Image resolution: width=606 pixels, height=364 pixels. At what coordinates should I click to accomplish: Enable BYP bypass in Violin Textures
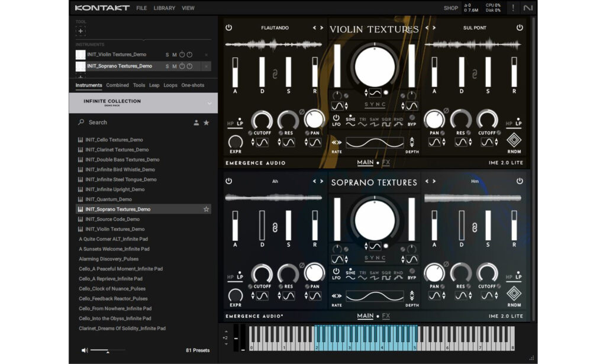(412, 117)
